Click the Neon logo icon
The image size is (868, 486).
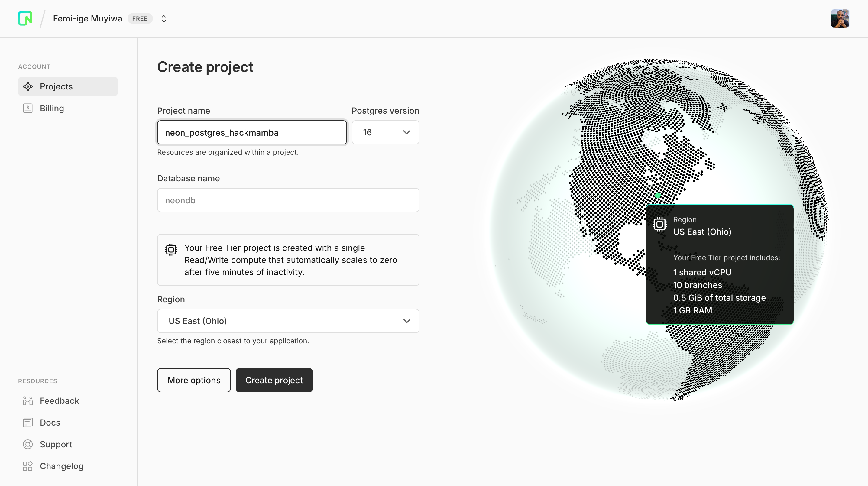(25, 18)
